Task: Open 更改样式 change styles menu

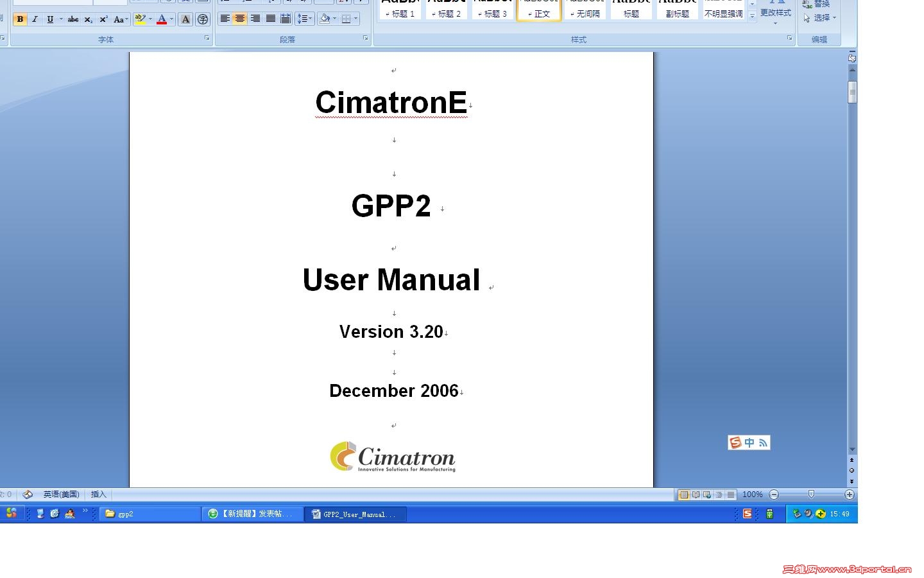Action: pos(775,12)
